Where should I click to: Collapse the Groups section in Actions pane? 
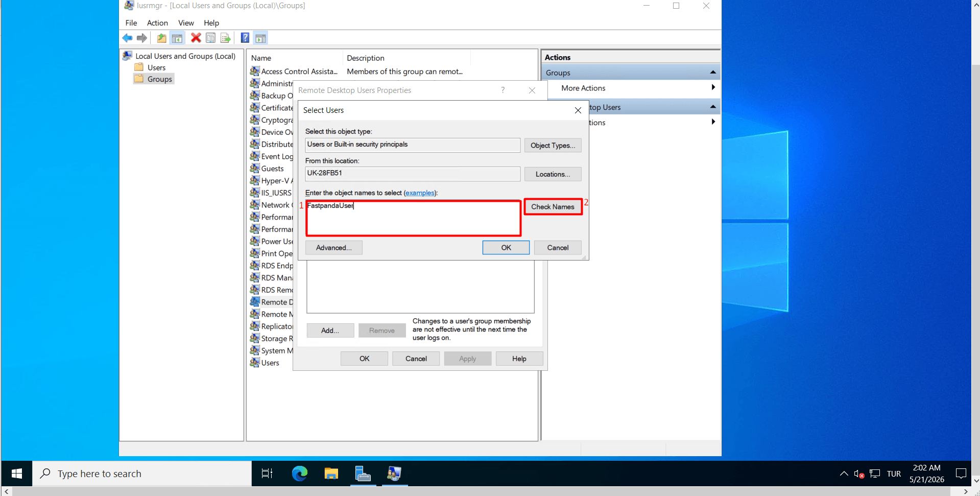[x=713, y=73]
